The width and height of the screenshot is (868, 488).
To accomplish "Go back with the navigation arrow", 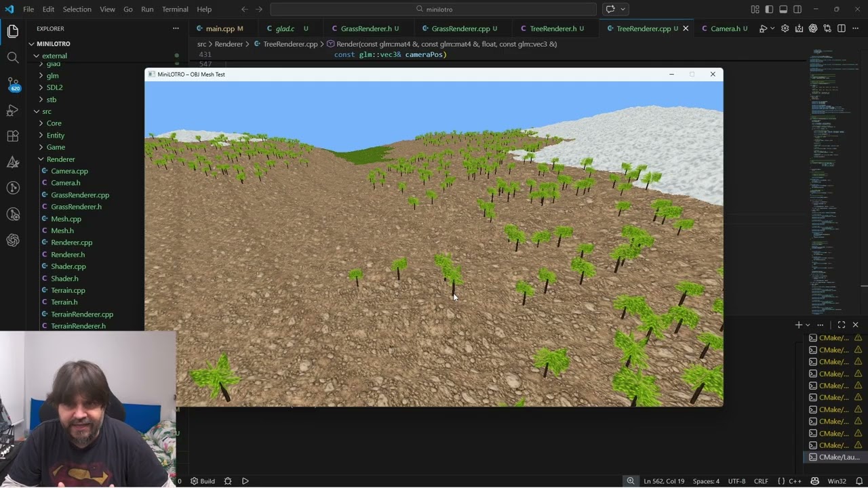I will [x=245, y=9].
